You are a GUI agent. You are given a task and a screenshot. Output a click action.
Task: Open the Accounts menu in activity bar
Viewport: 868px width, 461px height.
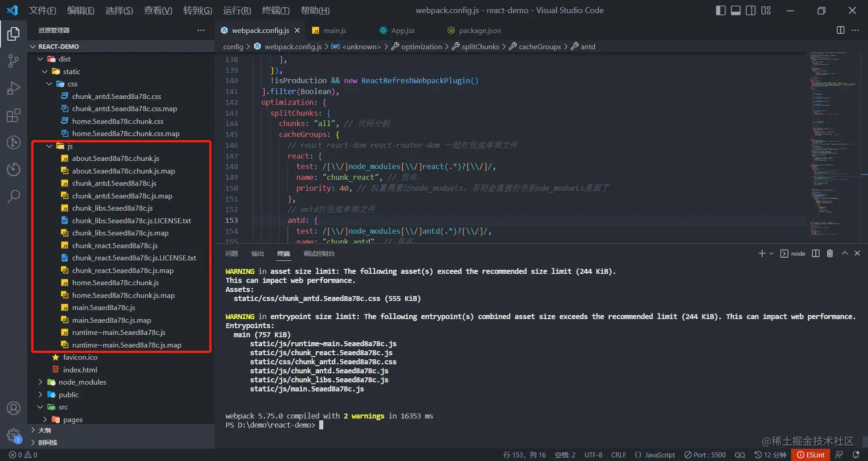(13, 408)
